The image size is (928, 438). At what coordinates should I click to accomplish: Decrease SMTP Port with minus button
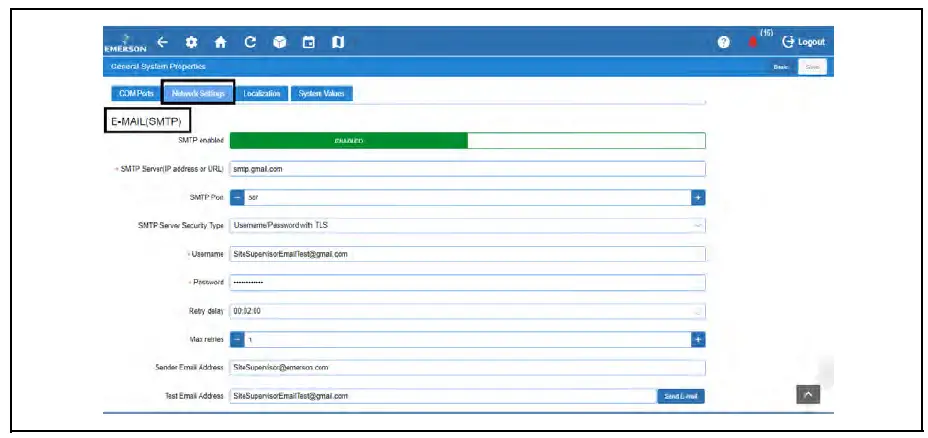[x=237, y=198]
